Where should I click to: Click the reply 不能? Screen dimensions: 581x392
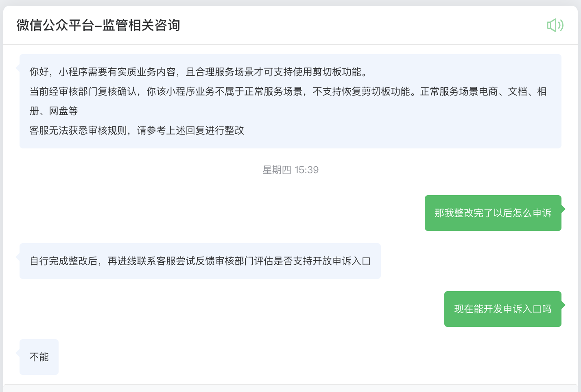(x=39, y=357)
